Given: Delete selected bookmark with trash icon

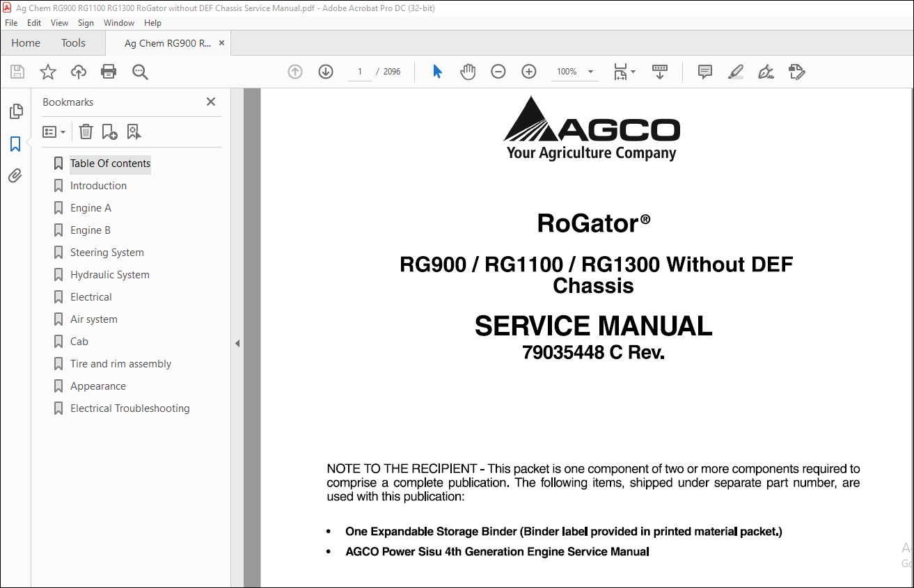Looking at the screenshot, I should point(86,132).
